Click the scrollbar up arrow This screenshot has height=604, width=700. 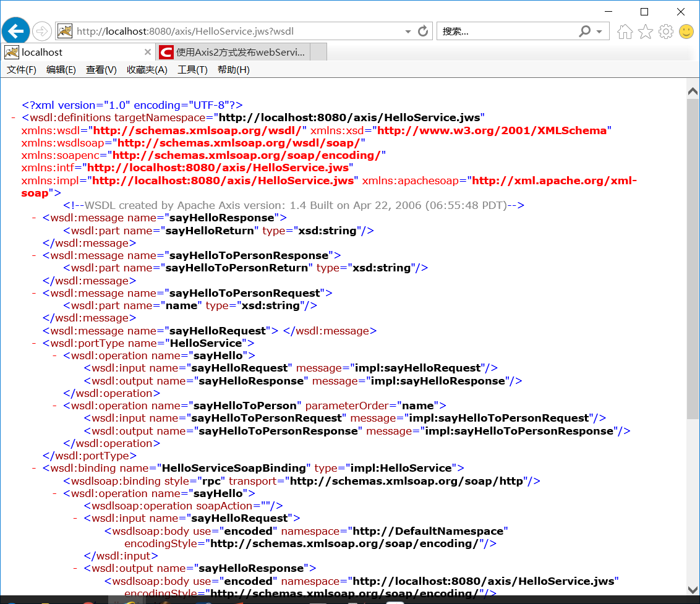(693, 91)
